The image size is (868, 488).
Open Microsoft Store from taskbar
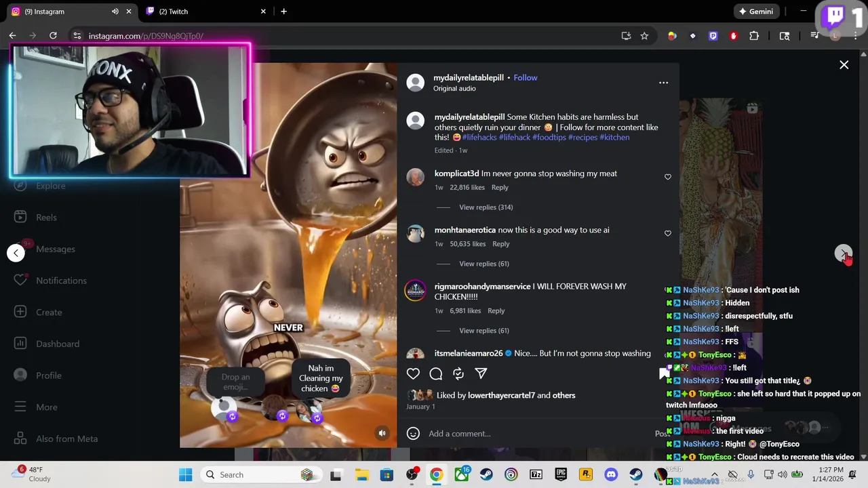pyautogui.click(x=387, y=475)
